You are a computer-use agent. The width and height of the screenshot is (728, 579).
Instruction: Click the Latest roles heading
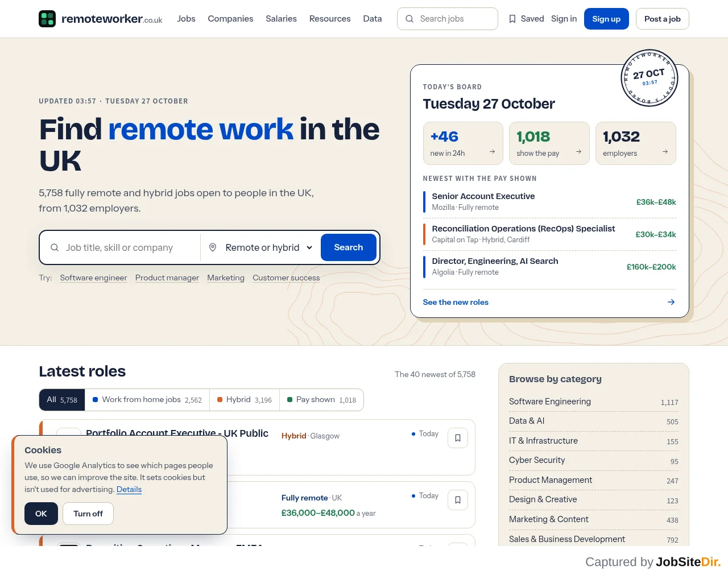[82, 371]
